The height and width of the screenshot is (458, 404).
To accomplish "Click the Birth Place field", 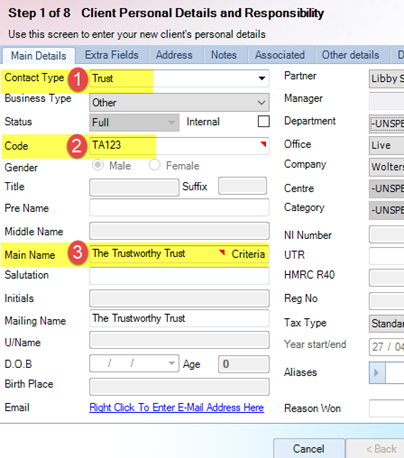I will (179, 387).
